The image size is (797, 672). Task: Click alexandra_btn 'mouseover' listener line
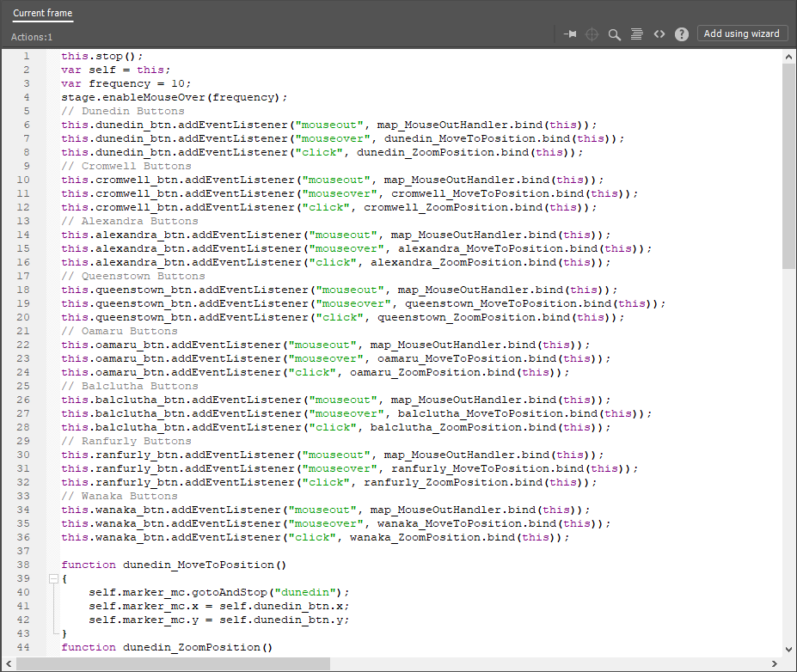[x=356, y=248]
